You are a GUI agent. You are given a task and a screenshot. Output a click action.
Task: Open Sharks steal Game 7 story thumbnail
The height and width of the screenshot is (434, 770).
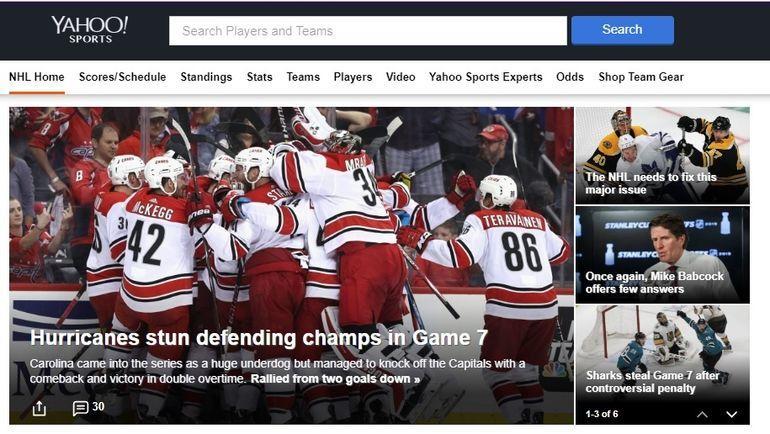(x=662, y=353)
